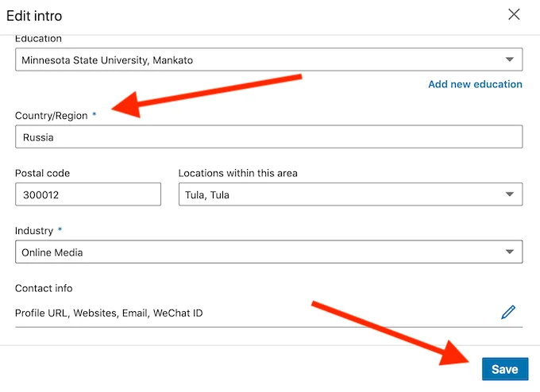This screenshot has height=392, width=540.
Task: Click the Edit intro dialog title
Action: pos(34,16)
